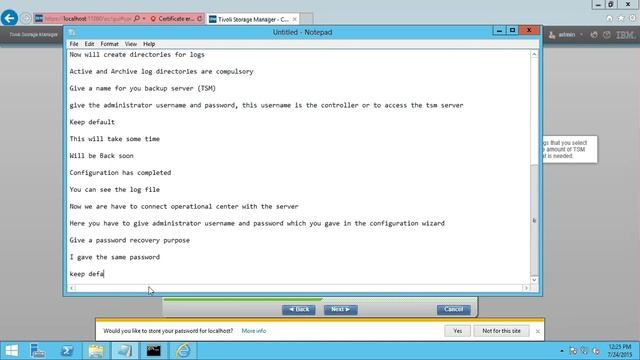Image resolution: width=640 pixels, height=360 pixels.
Task: Click Internet Explorer taskbar icon
Action: pyautogui.click(x=183, y=351)
